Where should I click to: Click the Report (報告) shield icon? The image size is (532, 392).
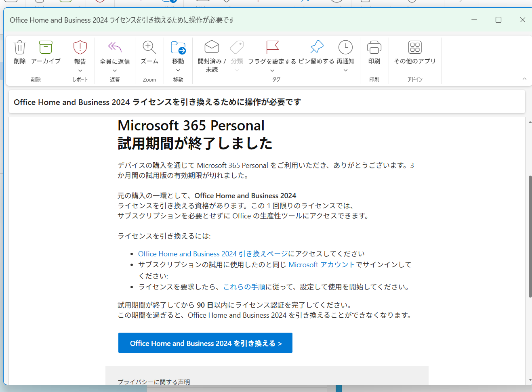coord(80,47)
